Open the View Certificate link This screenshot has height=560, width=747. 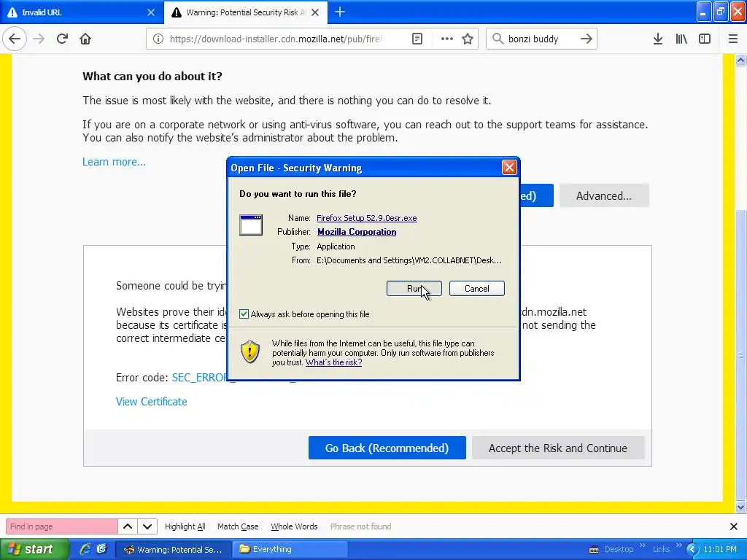click(x=152, y=402)
